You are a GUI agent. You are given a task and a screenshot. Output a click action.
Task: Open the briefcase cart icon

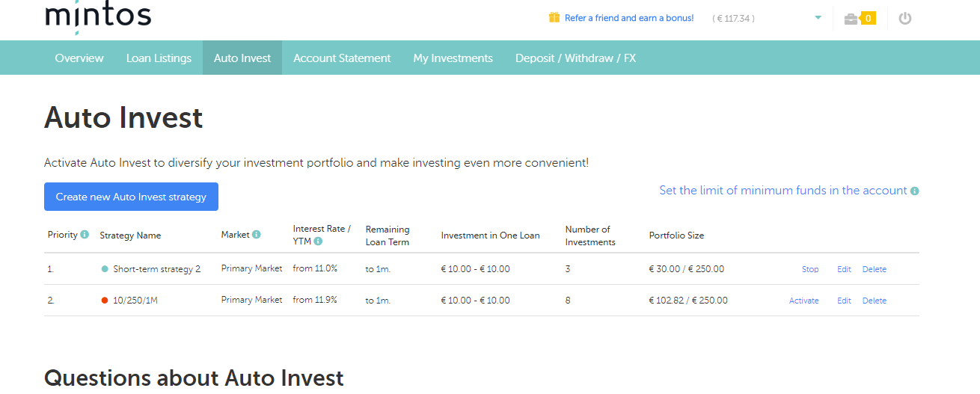tap(851, 19)
